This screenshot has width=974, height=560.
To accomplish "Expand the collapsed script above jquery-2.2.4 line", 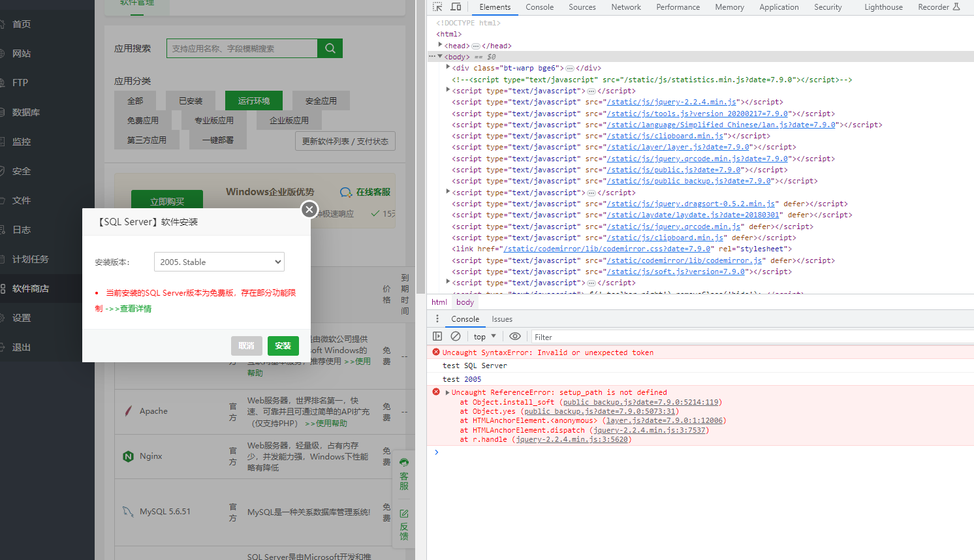I will [448, 90].
